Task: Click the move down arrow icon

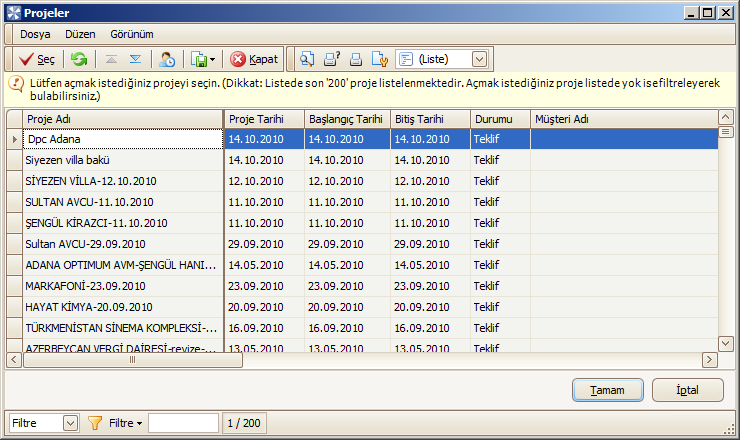Action: click(x=135, y=59)
